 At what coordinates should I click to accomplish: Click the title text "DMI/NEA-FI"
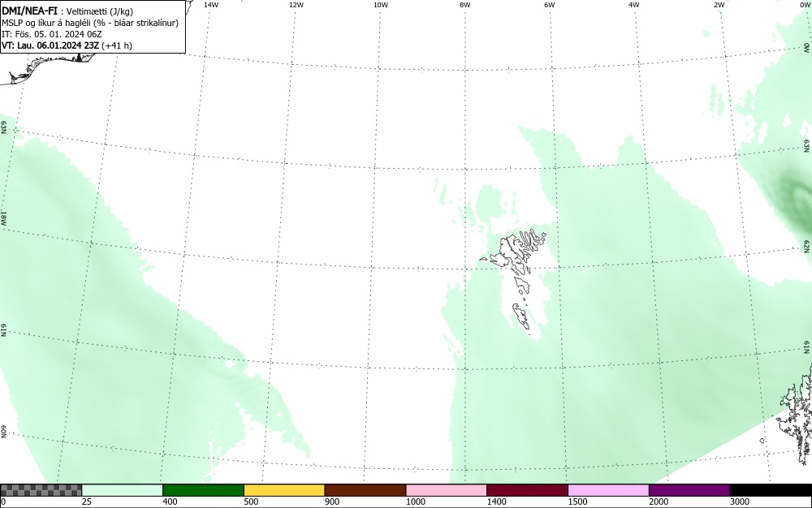[29, 11]
